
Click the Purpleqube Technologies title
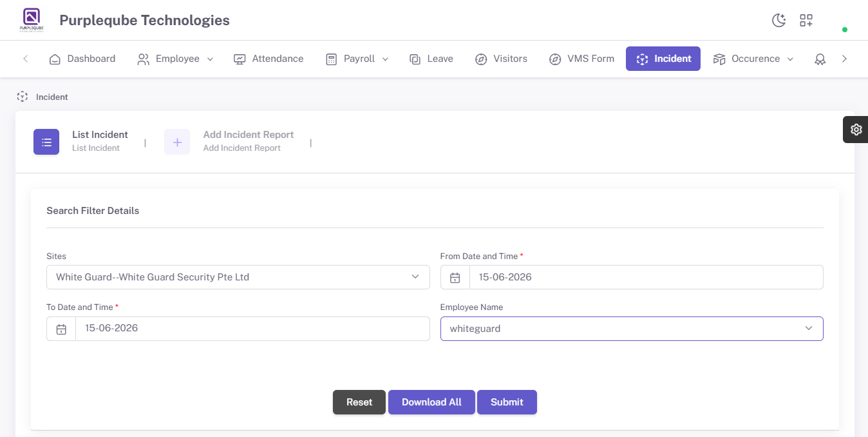144,21
